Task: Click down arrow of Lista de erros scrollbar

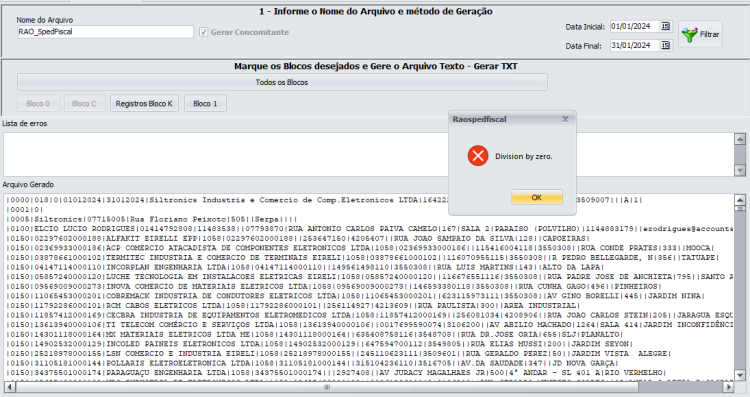Action: [740, 170]
